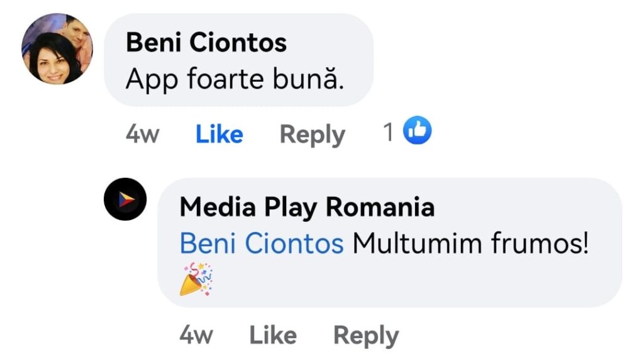Click blank area right of party emoji
The height and width of the screenshot is (362, 644).
(409, 283)
